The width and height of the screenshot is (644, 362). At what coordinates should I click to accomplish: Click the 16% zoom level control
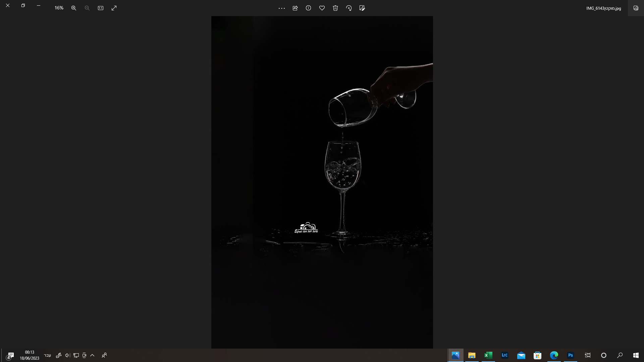pyautogui.click(x=59, y=8)
